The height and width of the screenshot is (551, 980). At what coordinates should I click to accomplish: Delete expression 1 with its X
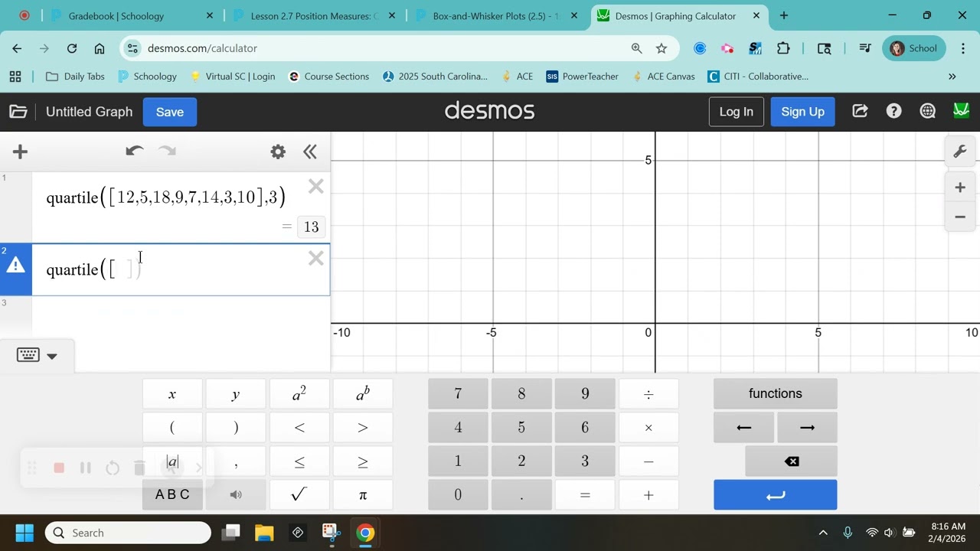point(316,187)
